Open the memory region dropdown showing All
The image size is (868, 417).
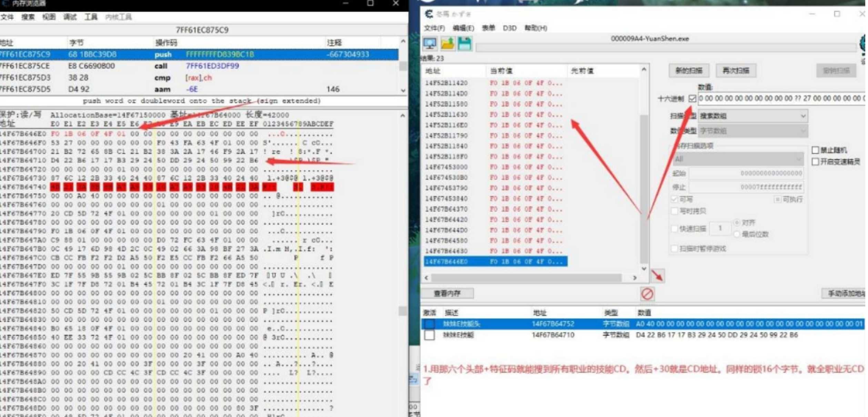(738, 159)
